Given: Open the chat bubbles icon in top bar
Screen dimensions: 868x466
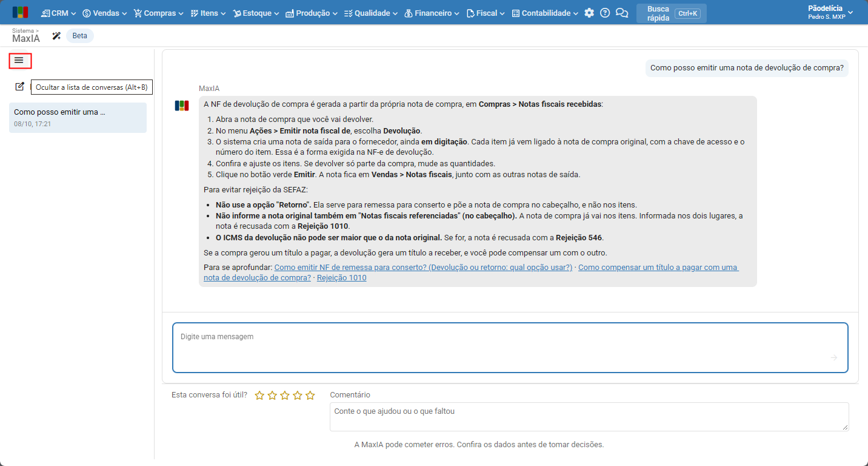Looking at the screenshot, I should tap(622, 13).
